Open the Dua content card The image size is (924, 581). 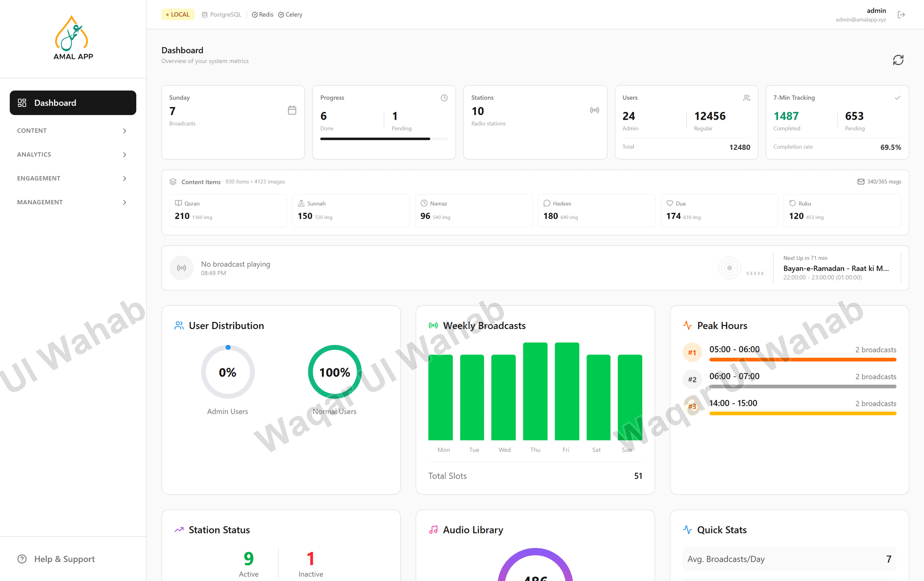point(719,210)
